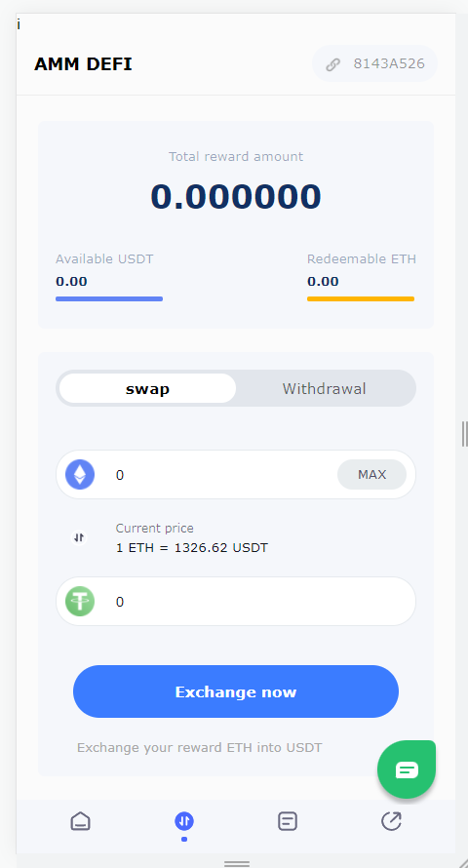Switch to the swap tab
468x868 pixels.
pyautogui.click(x=147, y=388)
